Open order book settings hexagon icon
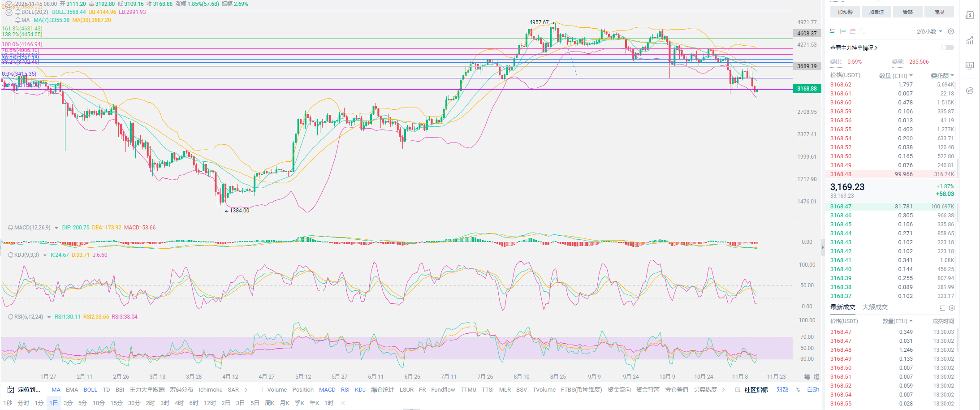Screen dimensions: 980x410 tap(951, 31)
